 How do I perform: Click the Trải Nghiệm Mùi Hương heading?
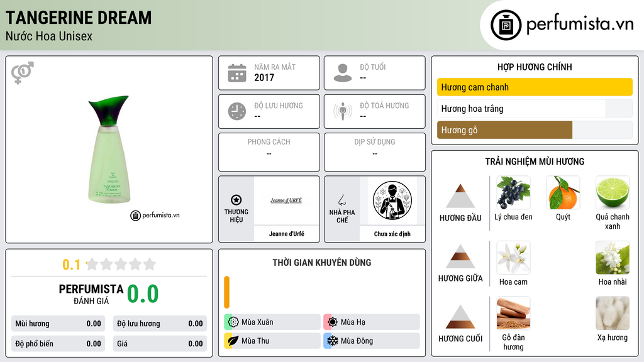tap(535, 162)
